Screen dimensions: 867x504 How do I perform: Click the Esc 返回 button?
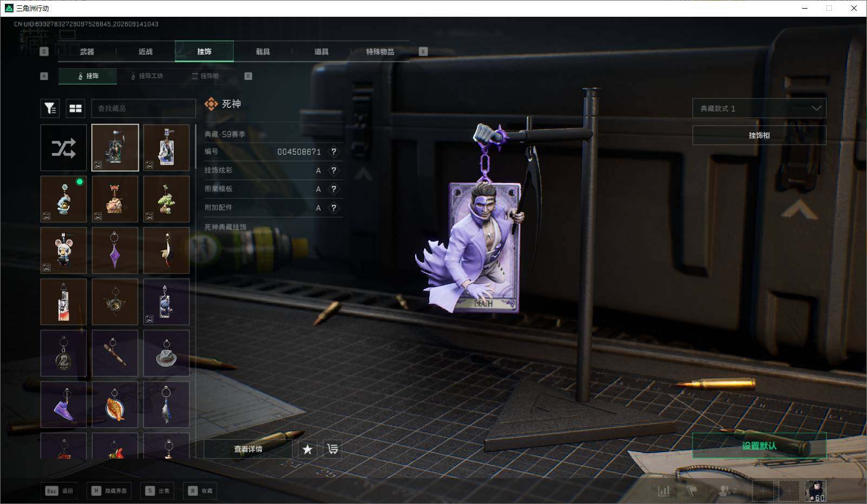pos(59,490)
